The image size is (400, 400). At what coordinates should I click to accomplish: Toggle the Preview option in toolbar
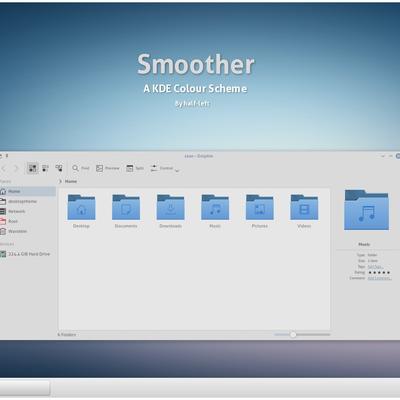pos(108,168)
